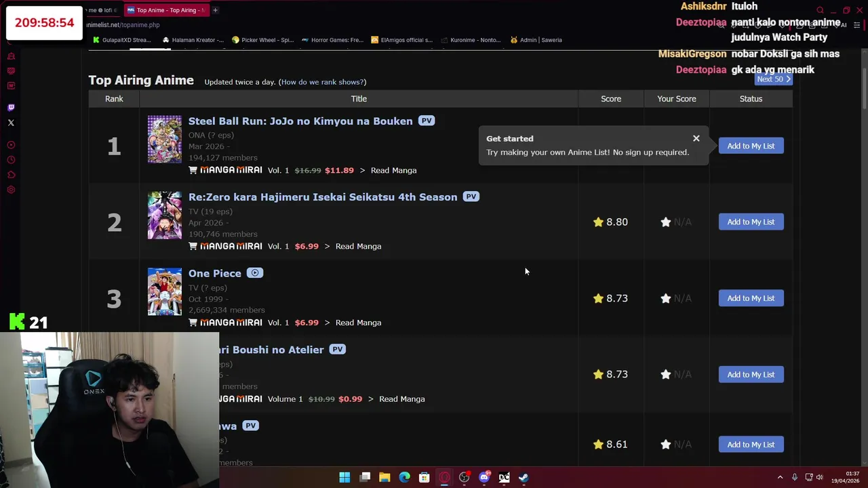868x488 pixels.
Task: Open browser Settings gear in sidebar
Action: coord(11,190)
